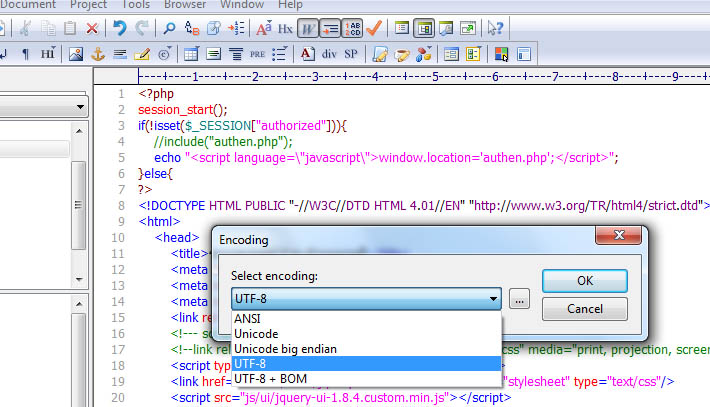Open the Window menu

tap(242, 5)
